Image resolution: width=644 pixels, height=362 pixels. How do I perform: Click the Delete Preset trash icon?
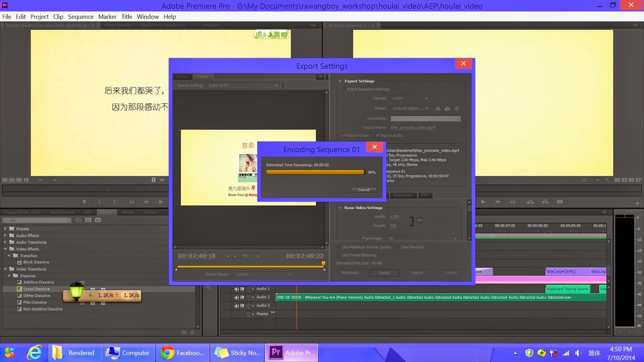tap(457, 109)
